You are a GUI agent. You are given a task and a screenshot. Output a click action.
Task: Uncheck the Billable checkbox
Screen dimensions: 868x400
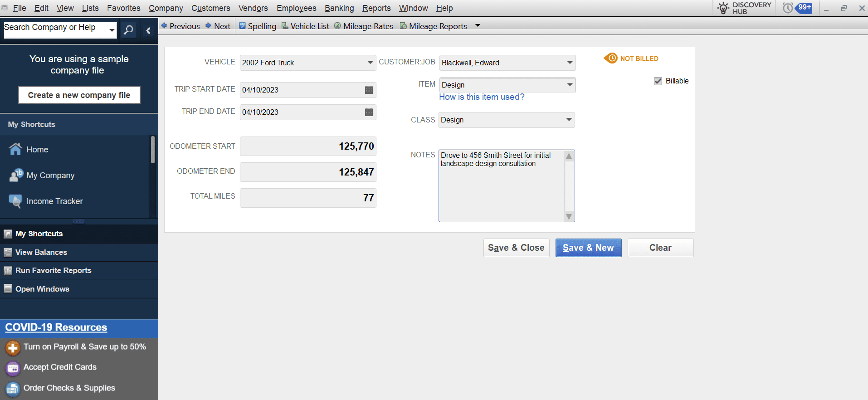tap(658, 81)
